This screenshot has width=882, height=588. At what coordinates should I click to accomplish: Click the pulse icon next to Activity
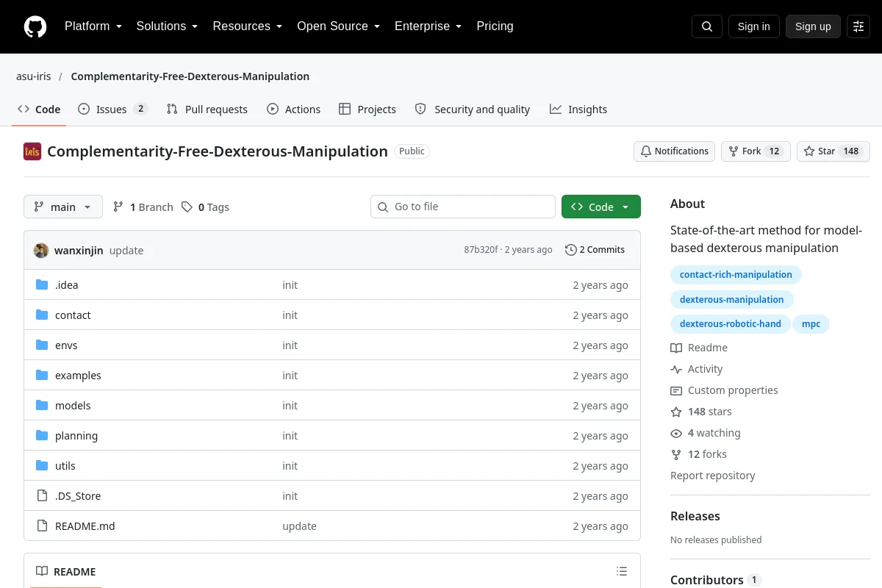[x=676, y=369]
